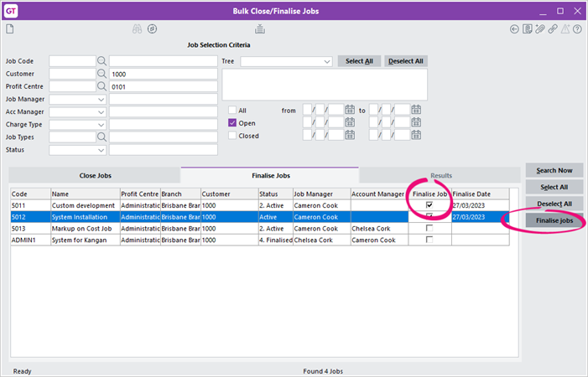The height and width of the screenshot is (377, 588).
Task: Expand the Status dropdown list
Action: [101, 151]
